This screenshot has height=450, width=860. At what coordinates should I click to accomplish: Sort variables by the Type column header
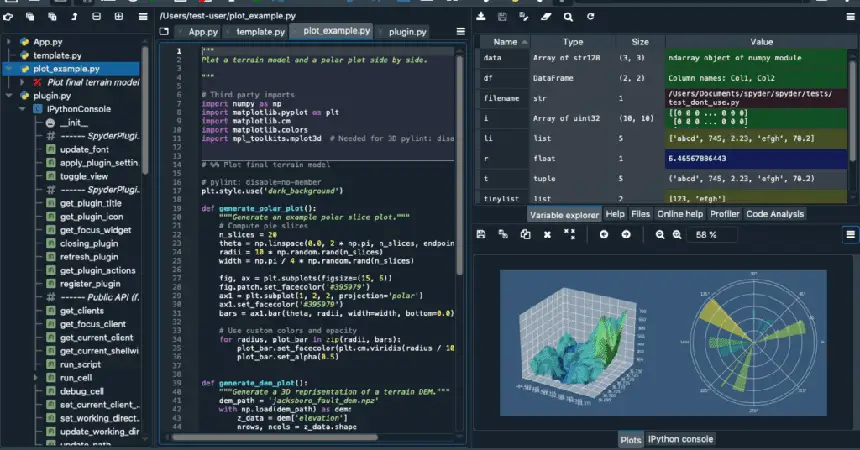573,42
